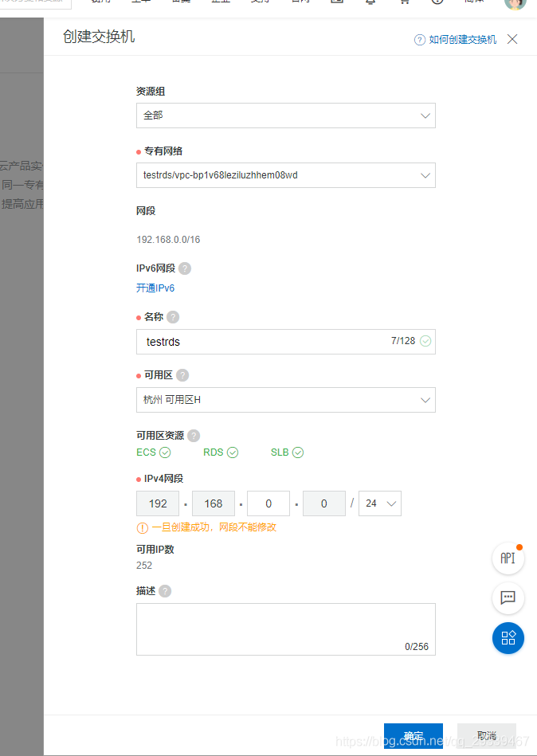Screen dimensions: 537x756
Task: Click the green validation check in 名称 field
Action: 425,342
